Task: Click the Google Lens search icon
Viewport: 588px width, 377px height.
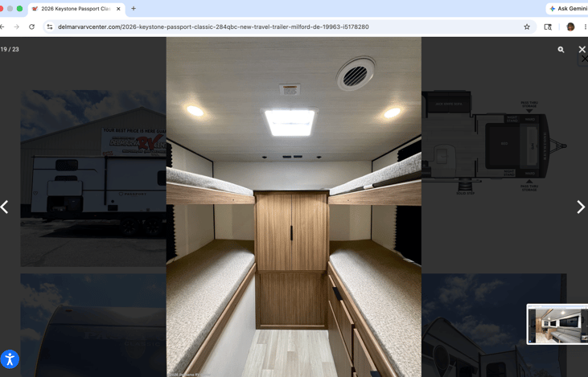Action: [x=548, y=27]
